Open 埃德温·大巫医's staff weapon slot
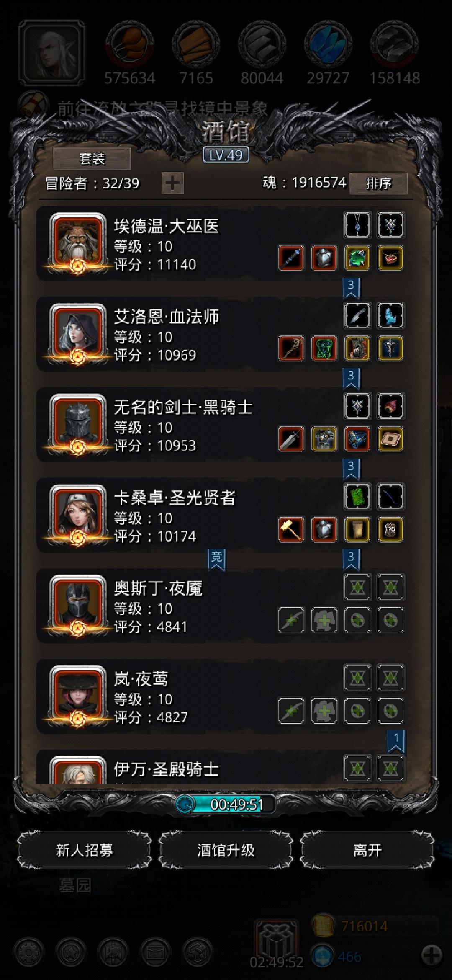The height and width of the screenshot is (980, 452). pos(291,258)
